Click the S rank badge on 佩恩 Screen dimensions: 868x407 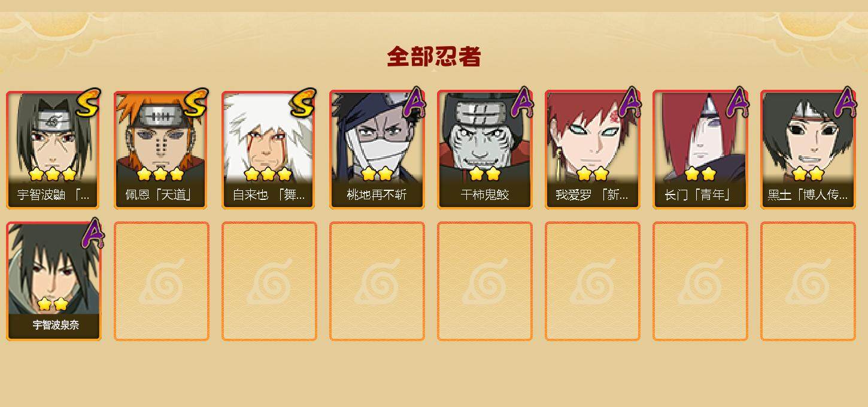click(196, 103)
